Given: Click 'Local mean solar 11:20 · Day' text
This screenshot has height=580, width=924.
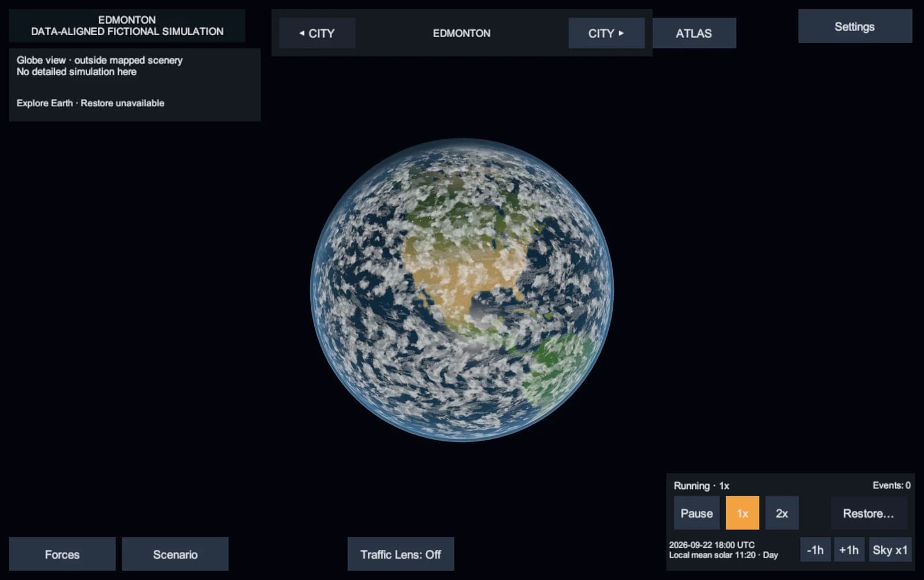Looking at the screenshot, I should (x=724, y=555).
